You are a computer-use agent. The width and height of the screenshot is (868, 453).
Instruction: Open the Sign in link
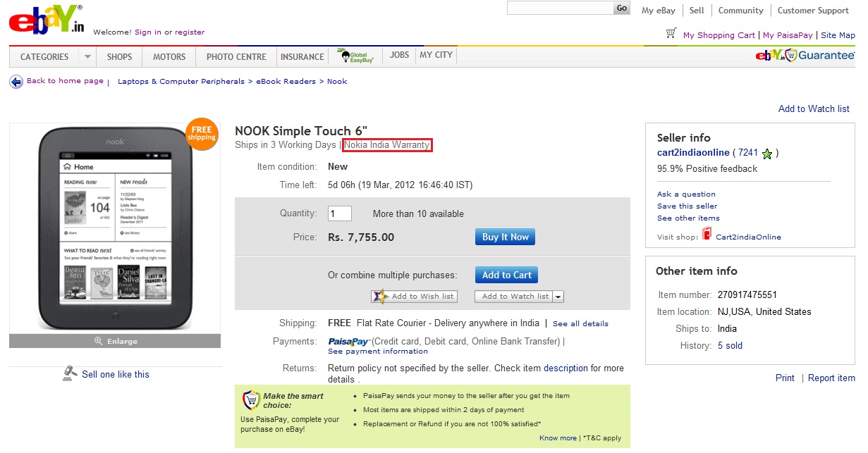148,32
